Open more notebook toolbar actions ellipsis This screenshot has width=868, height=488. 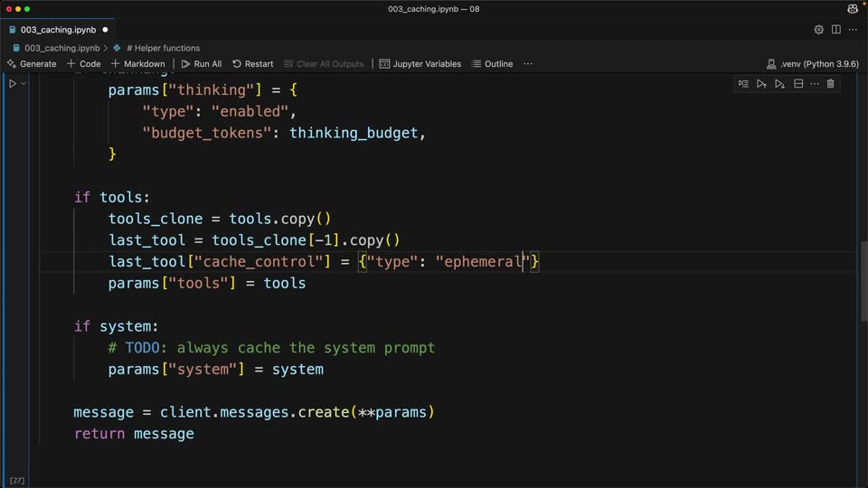click(x=528, y=63)
